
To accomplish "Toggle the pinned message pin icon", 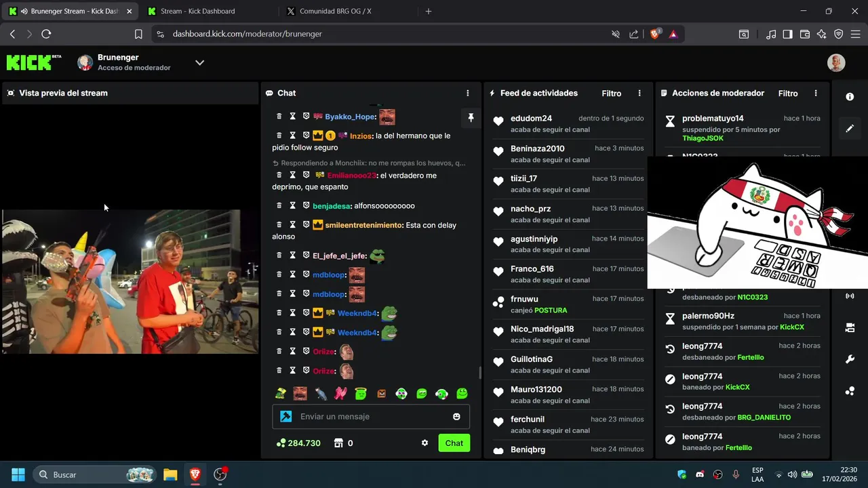I will (471, 117).
